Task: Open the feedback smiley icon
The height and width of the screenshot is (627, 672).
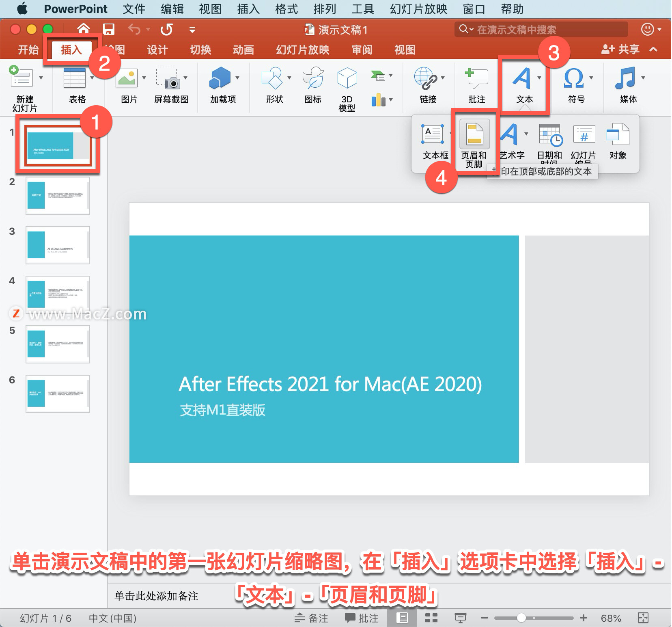Action: [x=647, y=29]
